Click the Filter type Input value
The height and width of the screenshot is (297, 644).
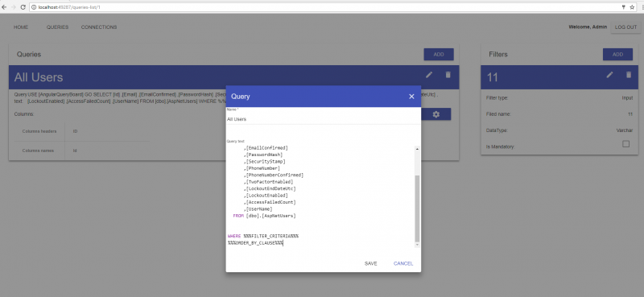click(x=627, y=98)
